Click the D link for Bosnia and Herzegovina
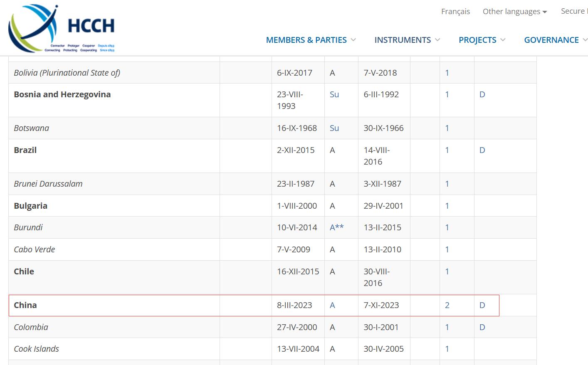Image resolution: width=588 pixels, height=365 pixels. (482, 94)
